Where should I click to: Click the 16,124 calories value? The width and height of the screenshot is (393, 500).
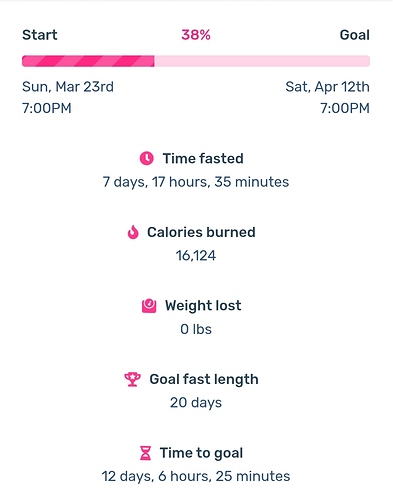pyautogui.click(x=196, y=256)
